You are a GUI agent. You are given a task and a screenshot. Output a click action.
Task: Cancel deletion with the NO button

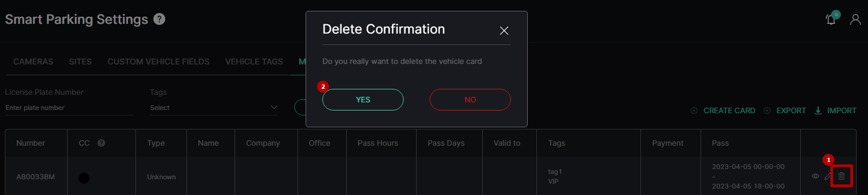click(470, 100)
